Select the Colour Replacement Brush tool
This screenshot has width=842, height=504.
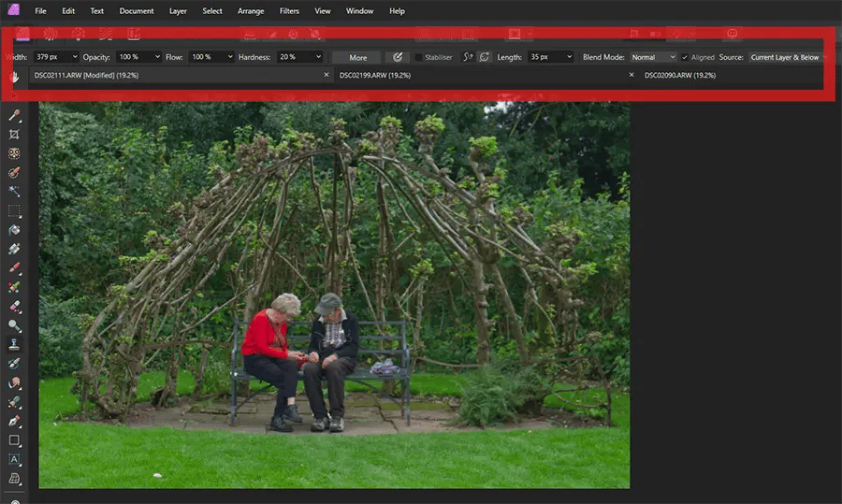pos(14,287)
